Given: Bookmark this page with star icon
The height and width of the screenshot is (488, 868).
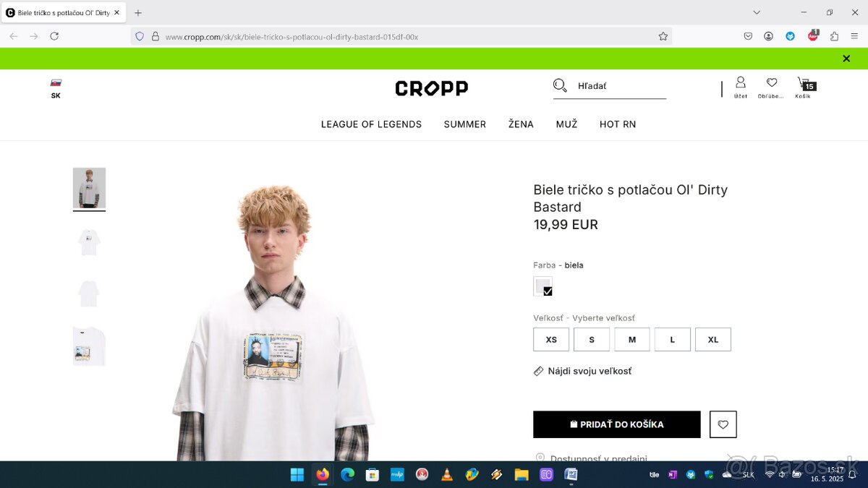Looking at the screenshot, I should (x=663, y=36).
